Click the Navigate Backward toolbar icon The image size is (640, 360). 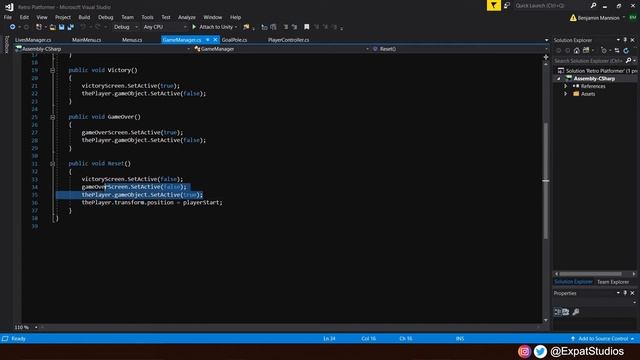click(x=13, y=27)
